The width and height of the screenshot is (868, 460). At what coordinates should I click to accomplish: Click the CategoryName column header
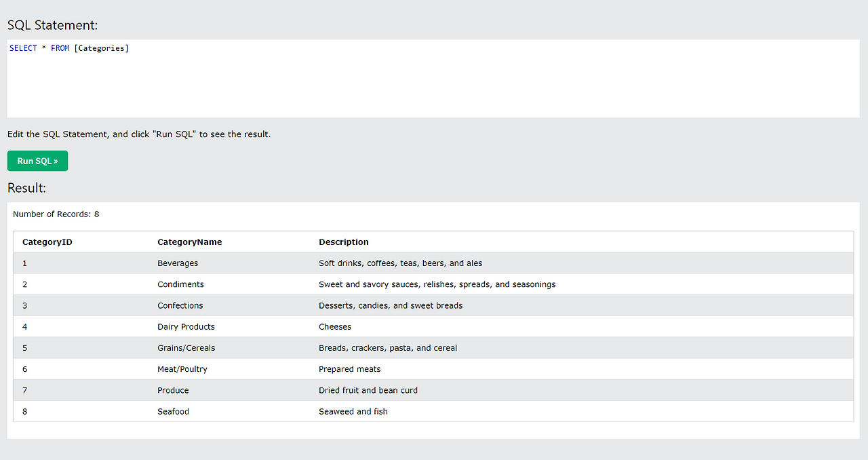[190, 242]
